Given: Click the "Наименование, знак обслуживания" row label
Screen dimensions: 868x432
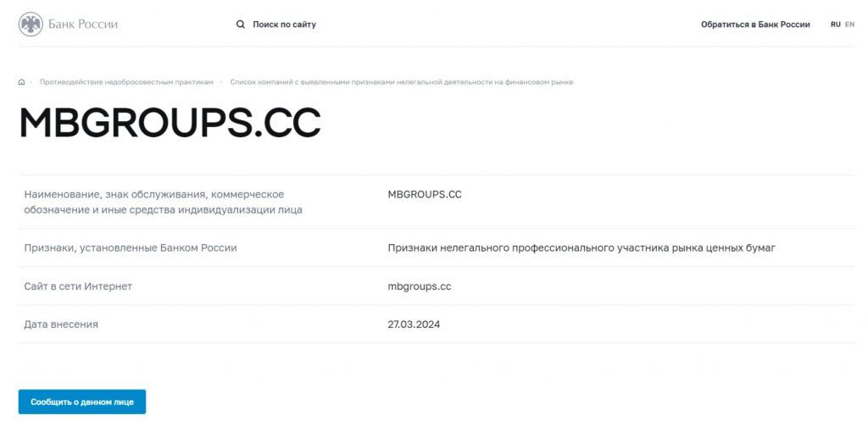Looking at the screenshot, I should pyautogui.click(x=164, y=202).
